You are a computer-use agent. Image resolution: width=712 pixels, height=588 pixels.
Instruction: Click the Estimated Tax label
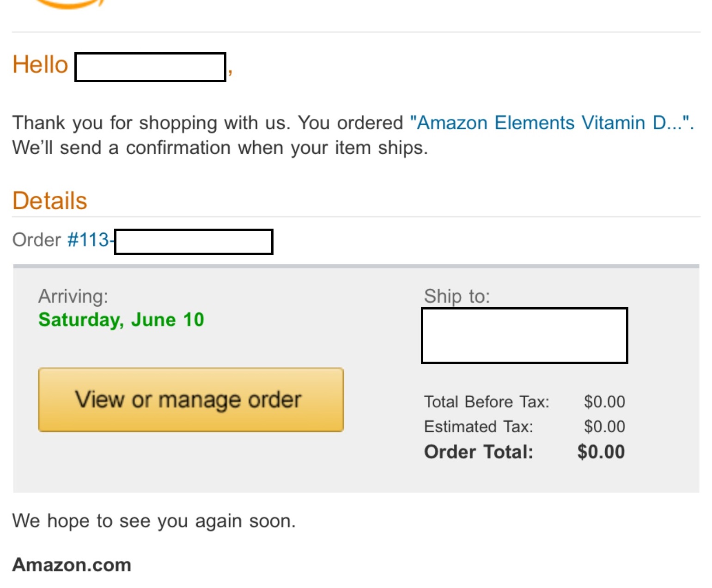[478, 426]
